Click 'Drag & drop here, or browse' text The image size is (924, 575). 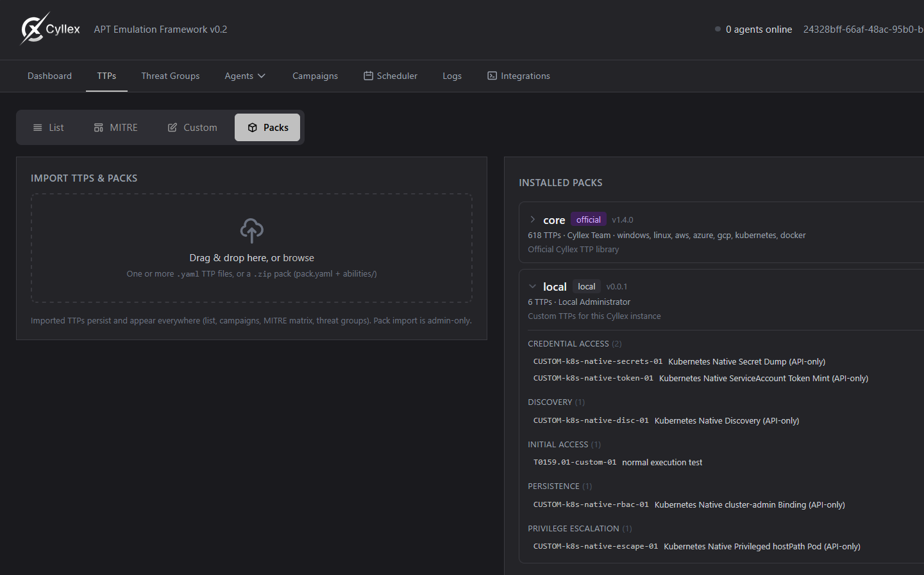251,258
